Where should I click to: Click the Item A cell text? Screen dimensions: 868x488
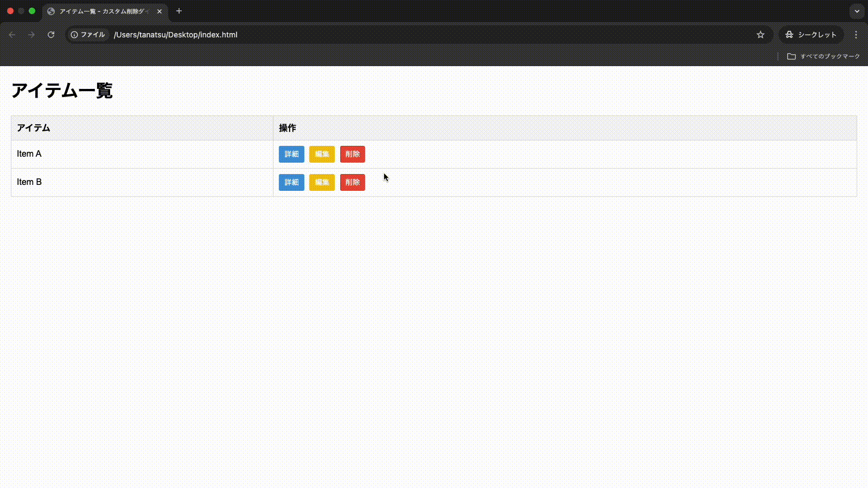click(29, 154)
